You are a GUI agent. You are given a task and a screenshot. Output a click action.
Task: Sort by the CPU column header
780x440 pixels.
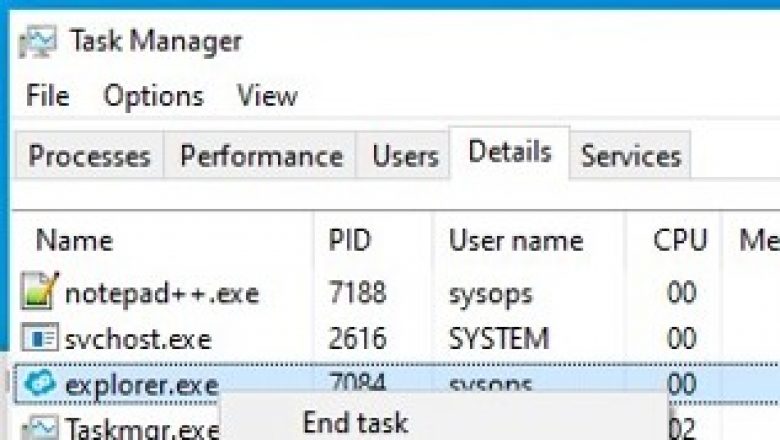click(x=680, y=240)
